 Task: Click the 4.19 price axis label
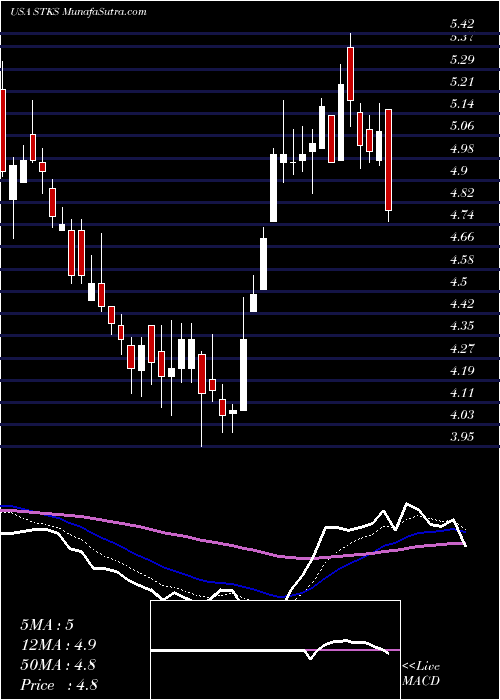coord(462,371)
